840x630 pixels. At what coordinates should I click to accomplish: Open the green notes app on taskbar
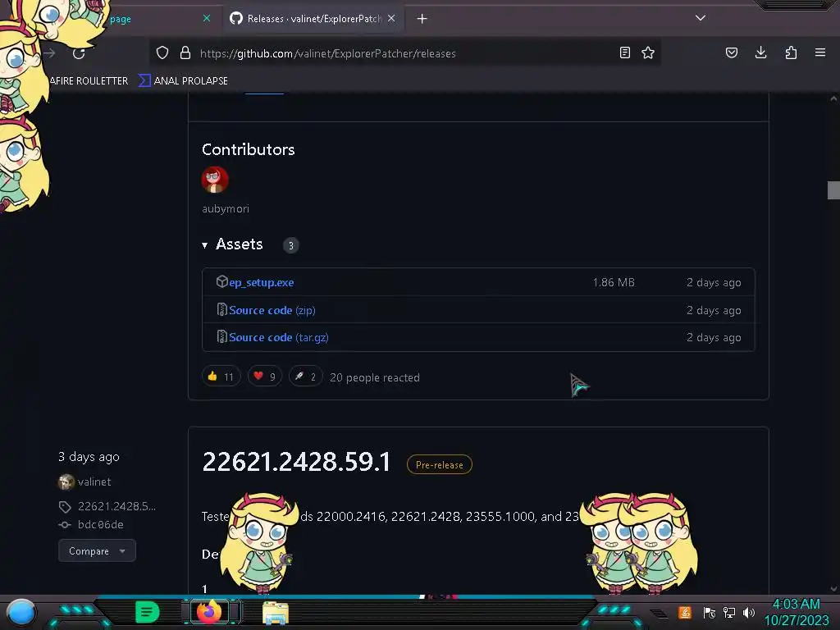point(148,612)
